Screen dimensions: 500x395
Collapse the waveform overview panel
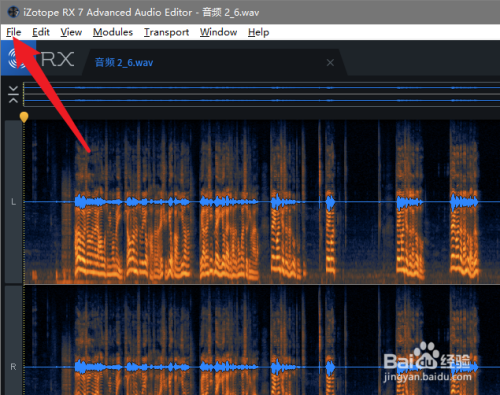tap(13, 94)
